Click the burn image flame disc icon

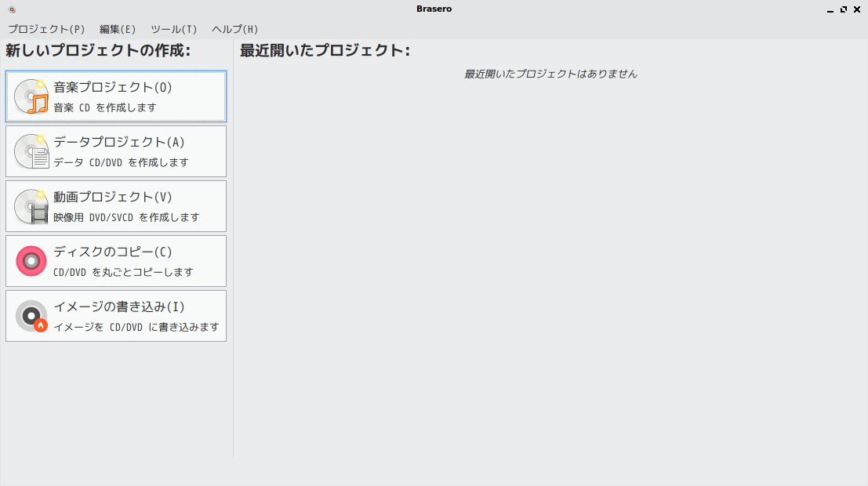(x=31, y=316)
